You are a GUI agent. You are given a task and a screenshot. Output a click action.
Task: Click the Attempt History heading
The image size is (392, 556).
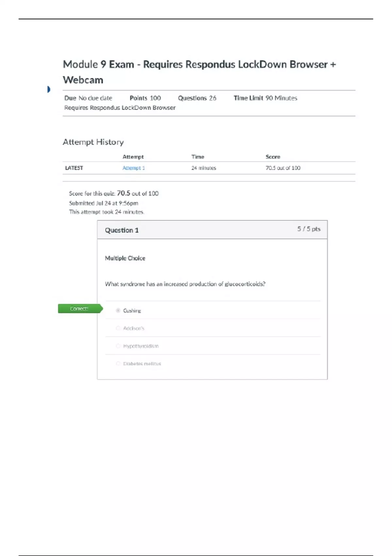[x=93, y=142]
